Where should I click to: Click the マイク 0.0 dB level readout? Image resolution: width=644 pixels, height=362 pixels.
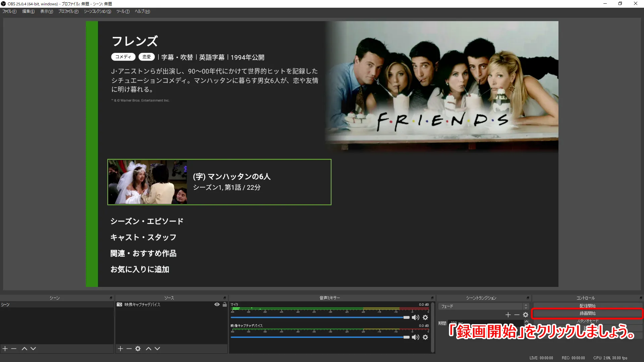(x=424, y=305)
